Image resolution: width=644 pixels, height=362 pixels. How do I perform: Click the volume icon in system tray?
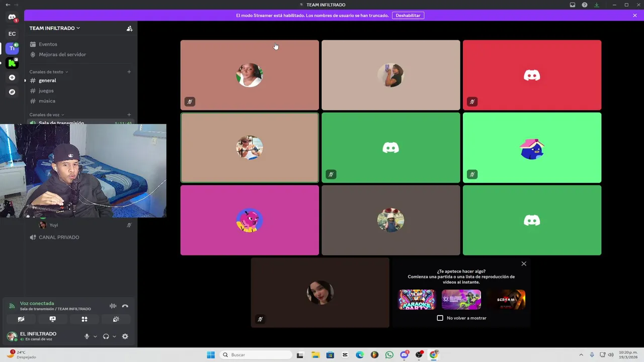[611, 355]
